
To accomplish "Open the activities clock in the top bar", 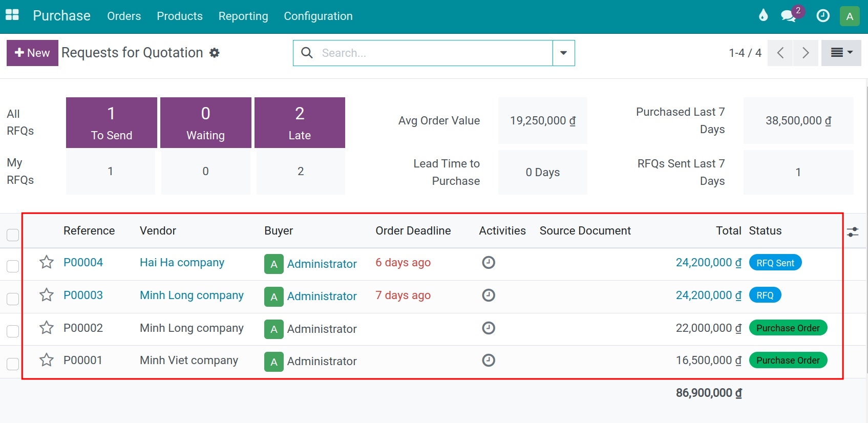I will pyautogui.click(x=823, y=16).
